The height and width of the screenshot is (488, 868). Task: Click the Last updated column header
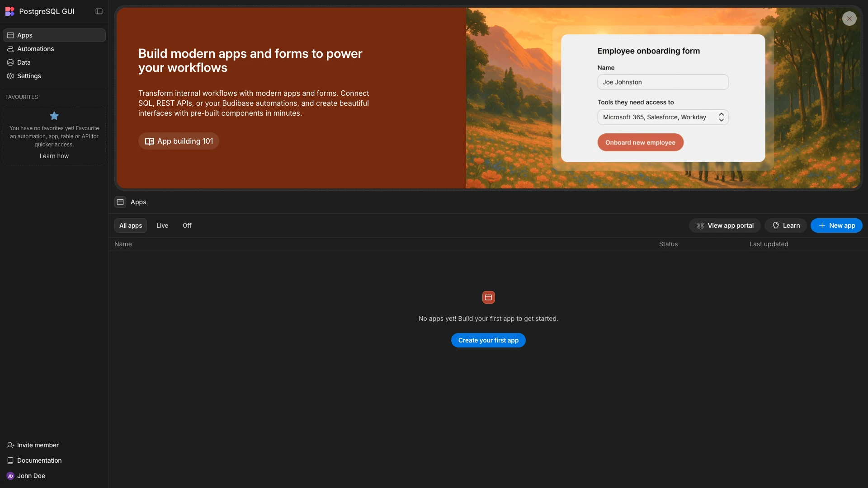[x=769, y=244]
